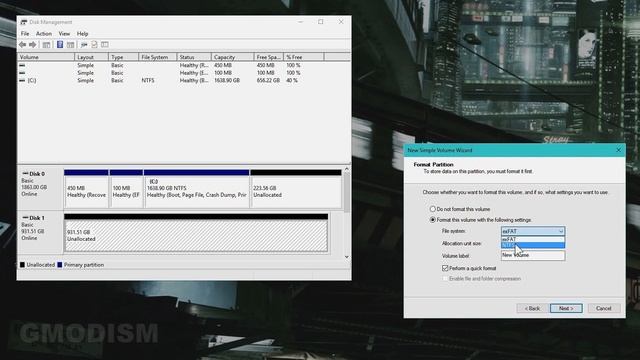Open the View menu
640x360 pixels.
tap(64, 33)
